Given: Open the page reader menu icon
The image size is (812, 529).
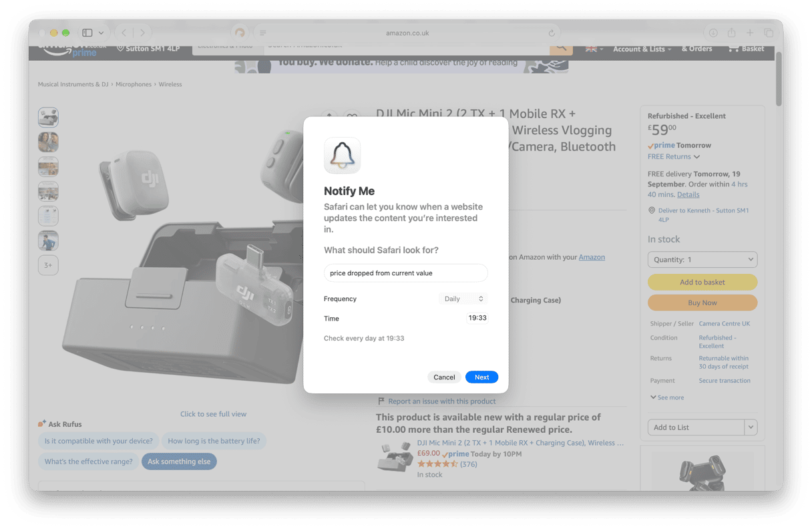Looking at the screenshot, I should click(262, 33).
